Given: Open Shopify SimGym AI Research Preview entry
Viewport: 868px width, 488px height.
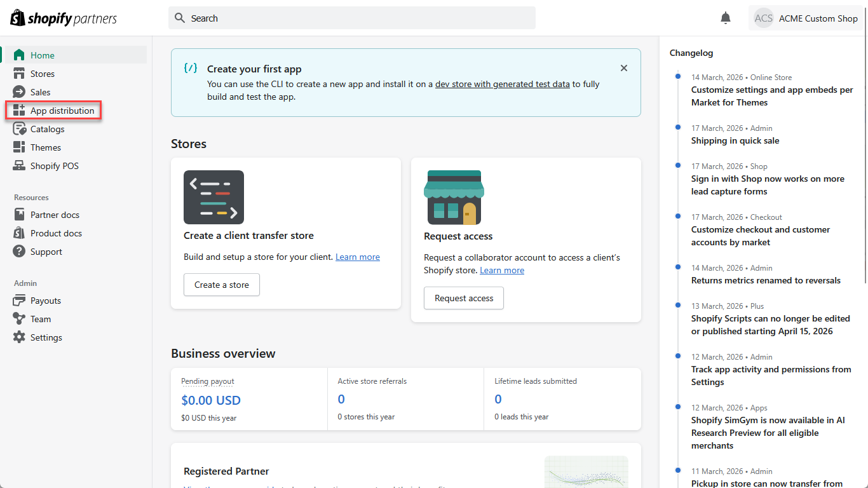Looking at the screenshot, I should tap(768, 433).
